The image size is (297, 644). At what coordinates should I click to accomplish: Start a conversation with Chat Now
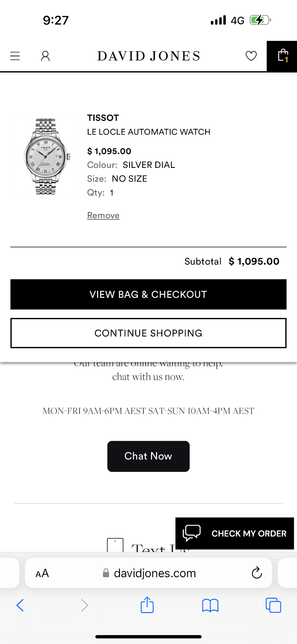coord(148,456)
